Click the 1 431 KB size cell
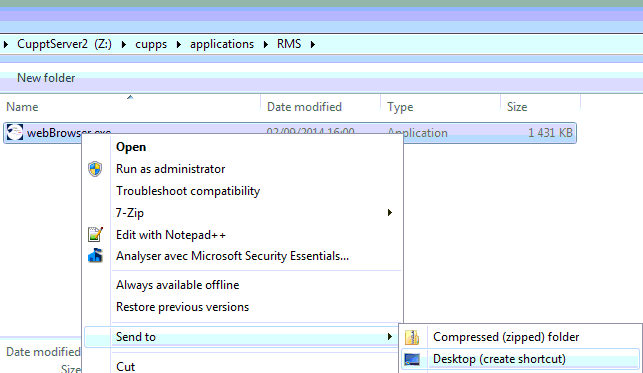This screenshot has height=373, width=643. pyautogui.click(x=550, y=133)
